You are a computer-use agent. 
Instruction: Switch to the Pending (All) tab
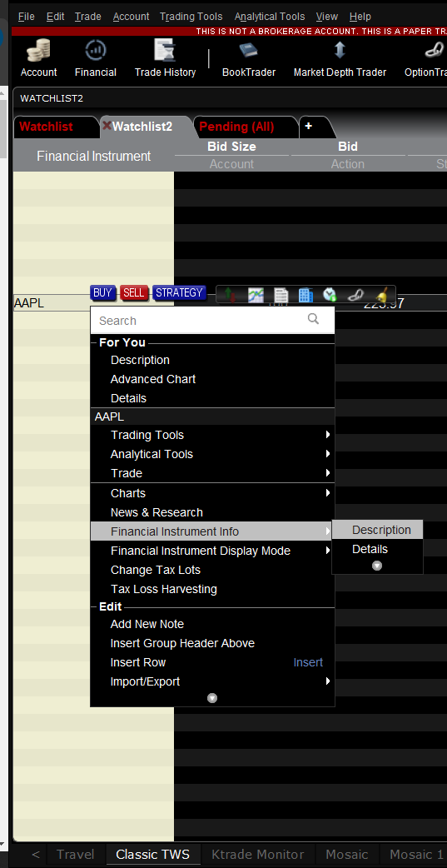tap(236, 127)
